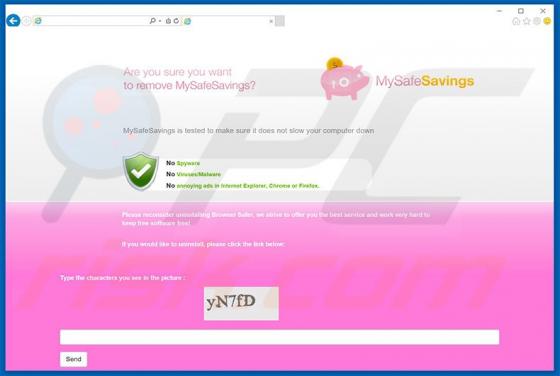The image size is (560, 376).
Task: Click the greyed forward arrow button
Action: pos(26,21)
